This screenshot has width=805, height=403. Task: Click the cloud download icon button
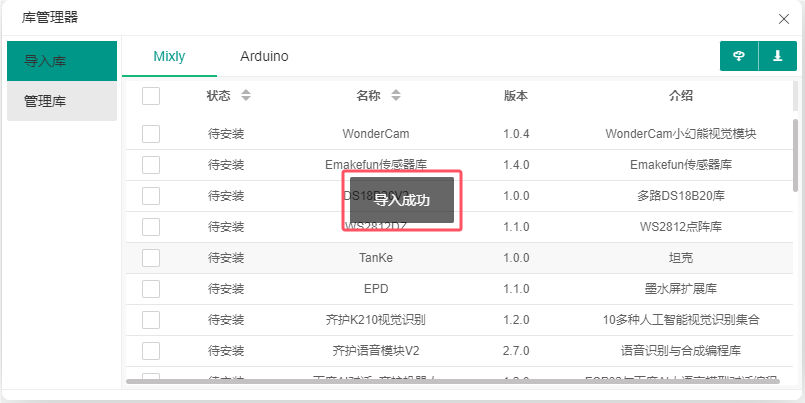coord(739,57)
